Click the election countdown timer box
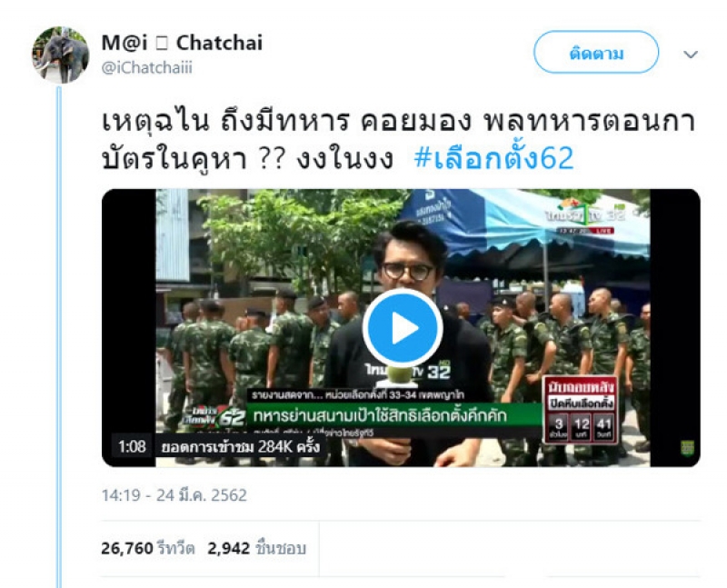 [x=580, y=411]
